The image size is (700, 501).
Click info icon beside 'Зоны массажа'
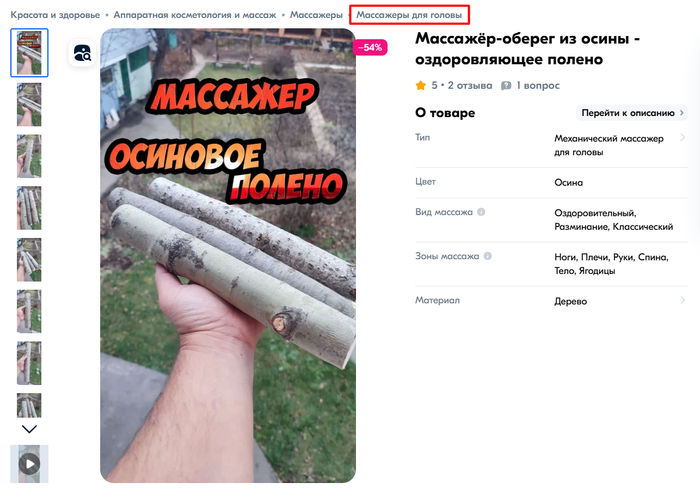(488, 256)
